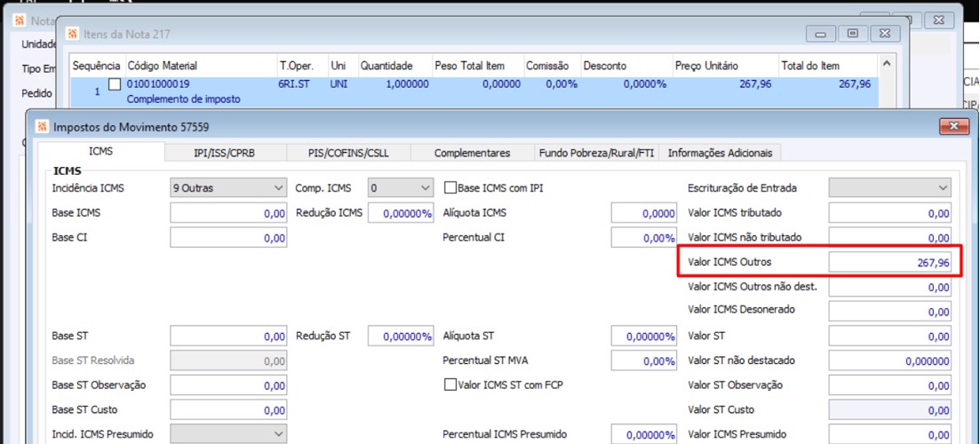Click the Base ST Resolvida field
Viewport: 980px width, 444px height.
pos(228,361)
